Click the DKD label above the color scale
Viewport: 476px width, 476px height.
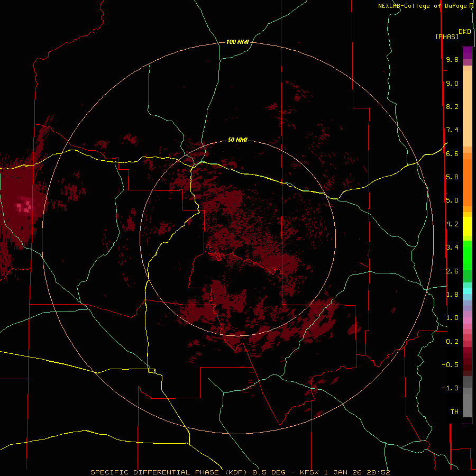(465, 32)
